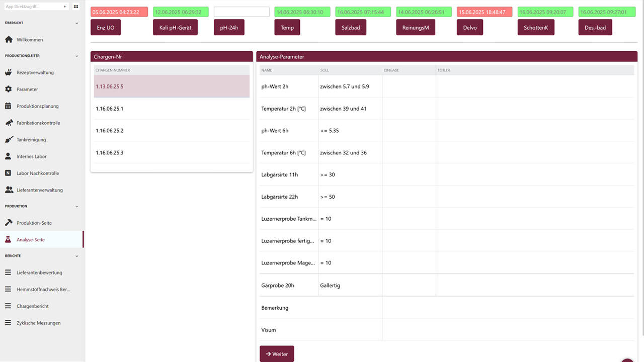Click the Tankreinigung brush icon
This screenshot has width=644, height=362.
[8, 140]
